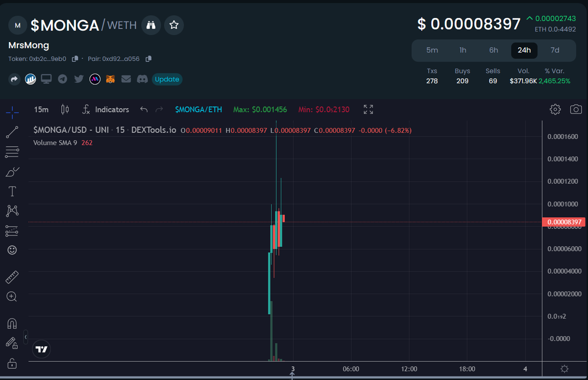Redo the chart action

[159, 109]
